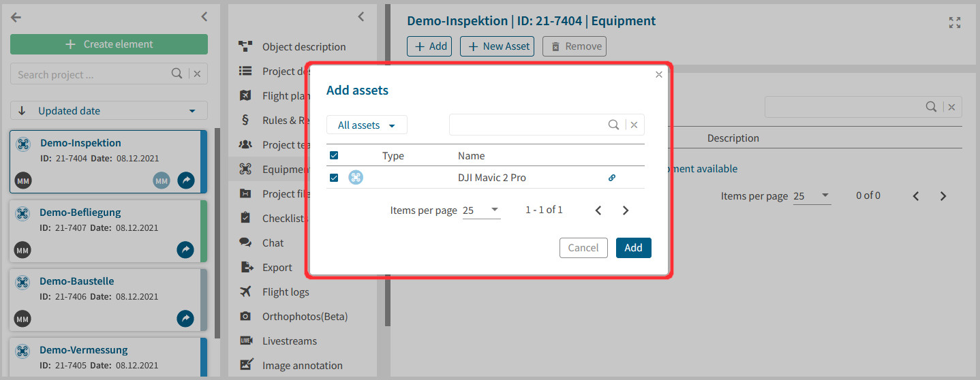Go to next page in assets dialog
The image size is (980, 380).
coord(626,210)
